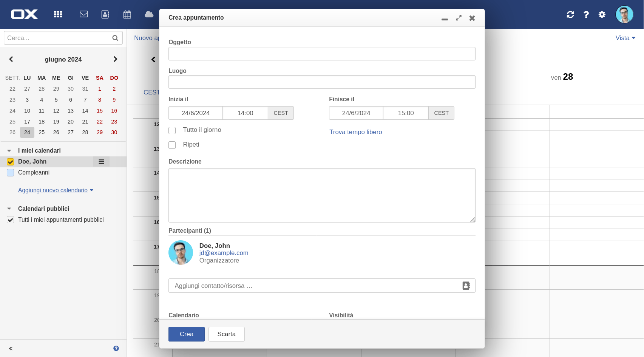
Task: Click the Crea button
Action: click(187, 334)
